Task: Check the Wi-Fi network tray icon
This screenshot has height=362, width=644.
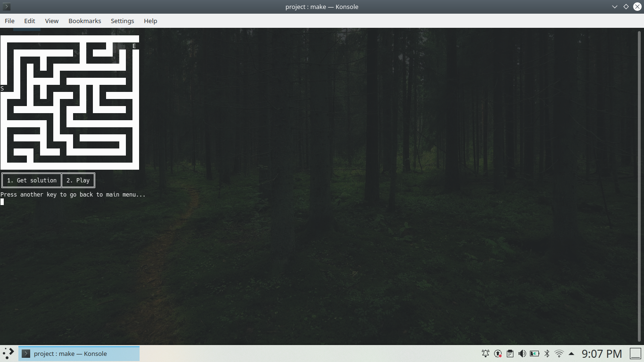Action: pyautogui.click(x=559, y=353)
